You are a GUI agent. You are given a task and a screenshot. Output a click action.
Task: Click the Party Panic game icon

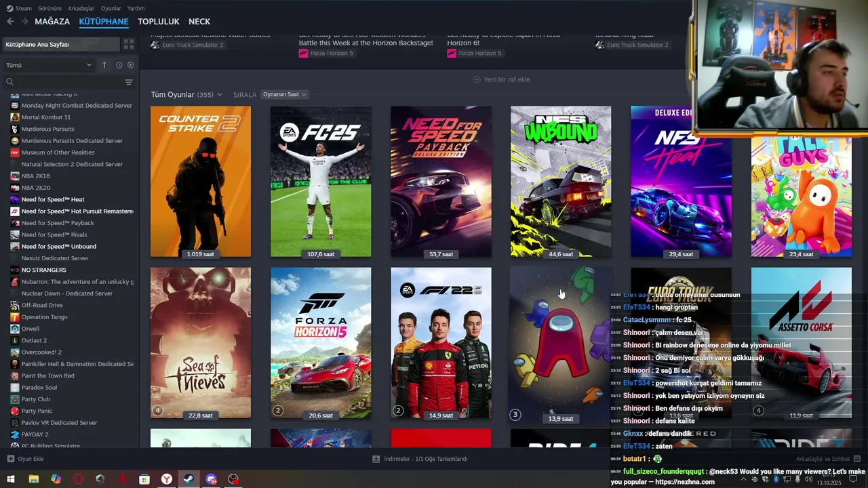pyautogui.click(x=15, y=411)
